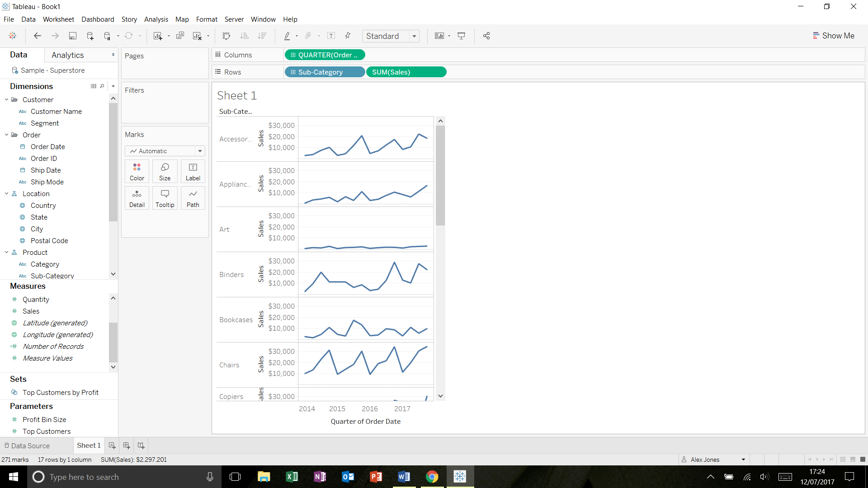868x488 pixels.
Task: Click the Presentation Mode icon
Action: tap(462, 36)
